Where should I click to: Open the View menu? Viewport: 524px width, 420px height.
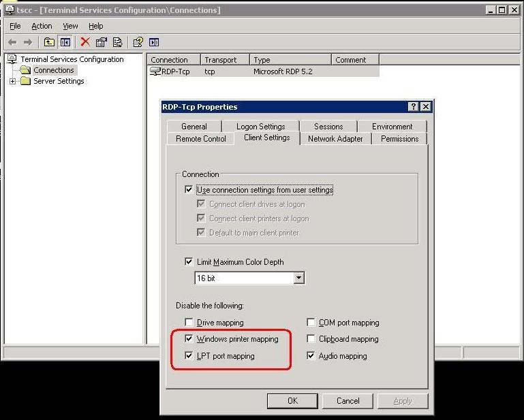(x=70, y=26)
